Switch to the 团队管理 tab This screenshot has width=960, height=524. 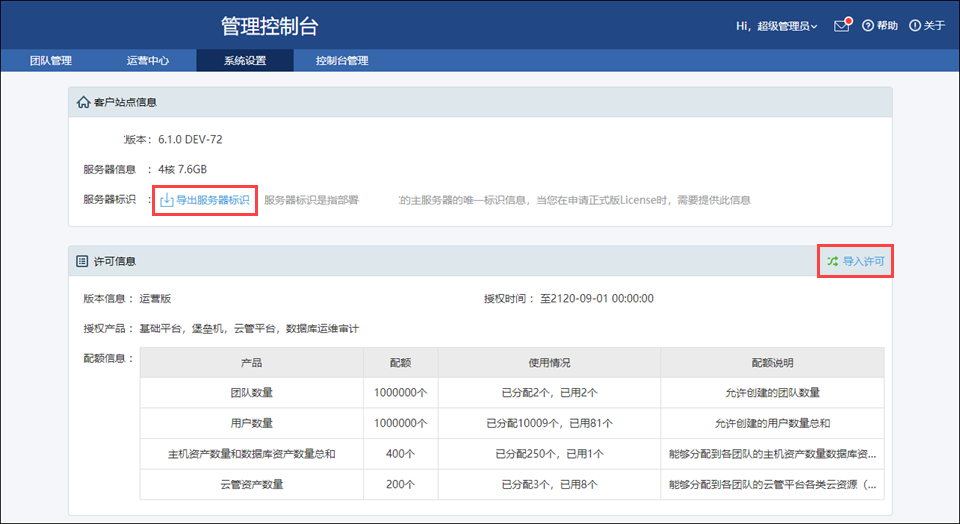(x=50, y=60)
